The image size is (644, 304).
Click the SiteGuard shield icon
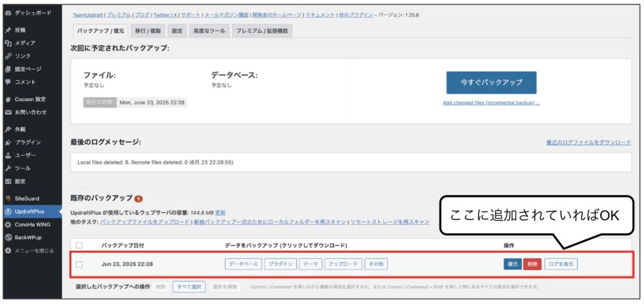[8, 198]
